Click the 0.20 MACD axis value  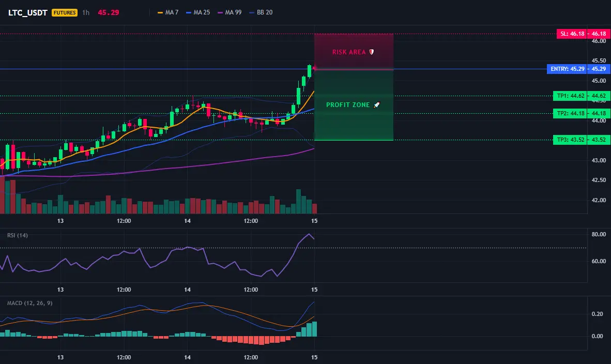(x=598, y=314)
